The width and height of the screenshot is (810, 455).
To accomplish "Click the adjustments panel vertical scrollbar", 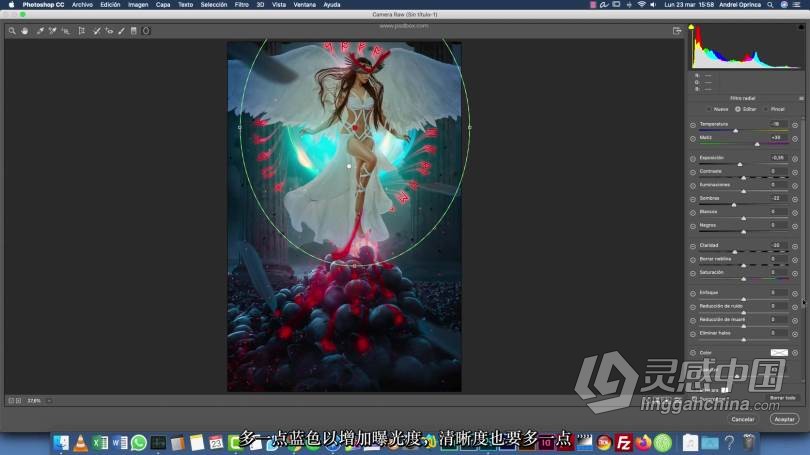I will point(804,212).
